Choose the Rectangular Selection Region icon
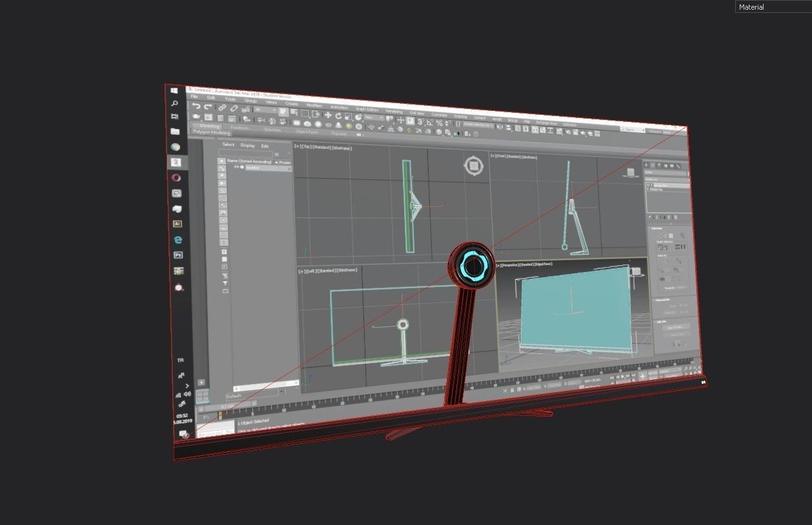 305,114
